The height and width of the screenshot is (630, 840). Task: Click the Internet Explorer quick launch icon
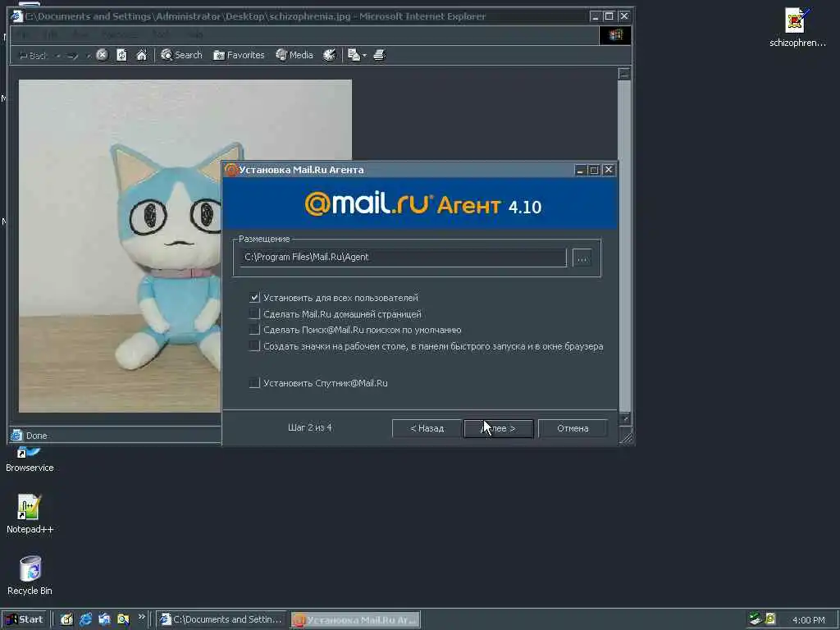(85, 619)
